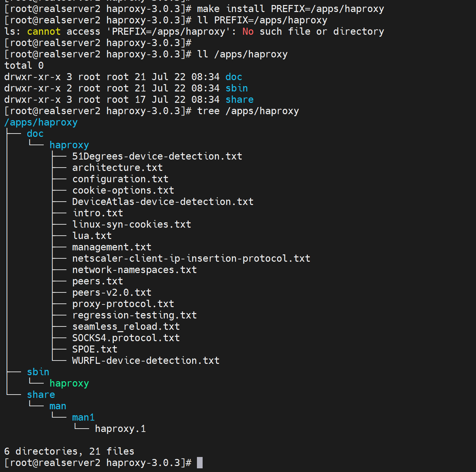Select the intro.txt file entry
Viewport: 476px width, 472px height.
[97, 213]
